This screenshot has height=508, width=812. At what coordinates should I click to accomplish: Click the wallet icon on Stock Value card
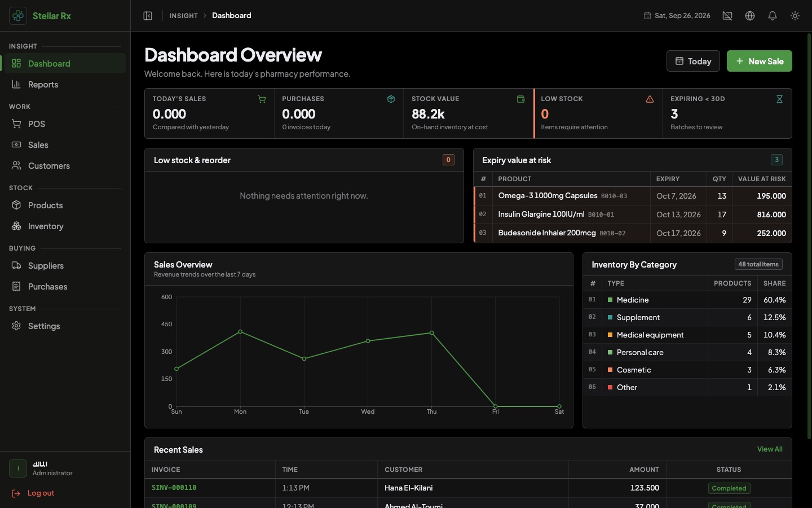(520, 99)
